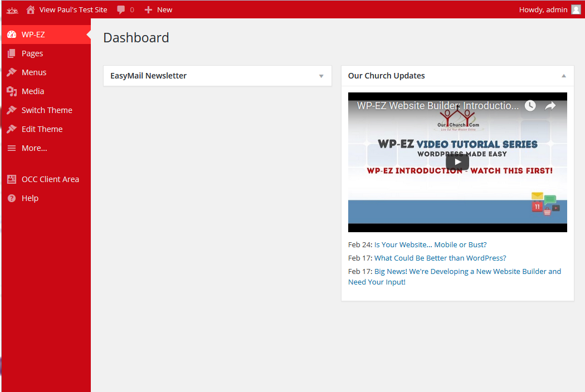The height and width of the screenshot is (392, 585).
Task: Open the Is Your Website... Mobile or Bust? link
Action: pos(430,244)
